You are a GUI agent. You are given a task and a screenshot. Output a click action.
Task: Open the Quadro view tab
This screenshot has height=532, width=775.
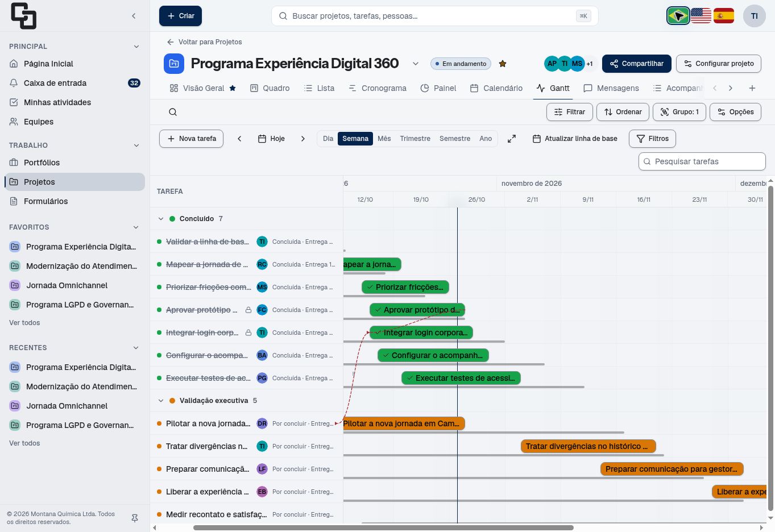pos(270,88)
